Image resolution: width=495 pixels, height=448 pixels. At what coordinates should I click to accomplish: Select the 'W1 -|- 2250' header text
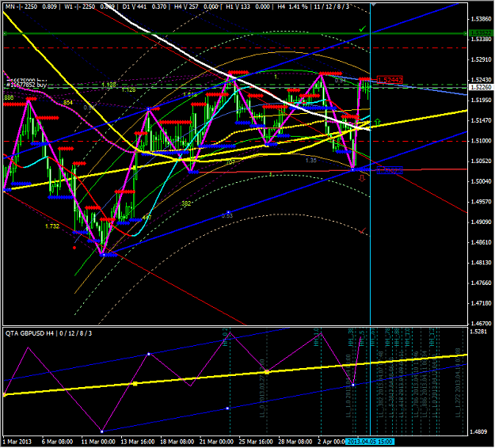(79, 6)
